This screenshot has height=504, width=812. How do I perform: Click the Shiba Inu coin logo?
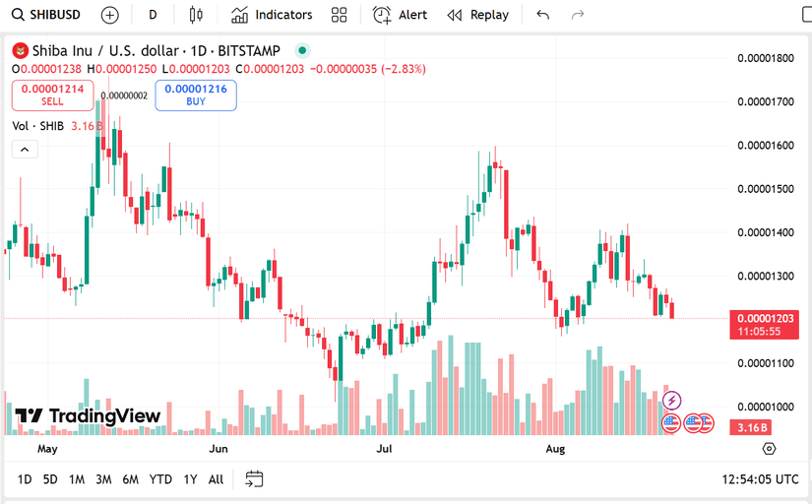pyautogui.click(x=21, y=51)
